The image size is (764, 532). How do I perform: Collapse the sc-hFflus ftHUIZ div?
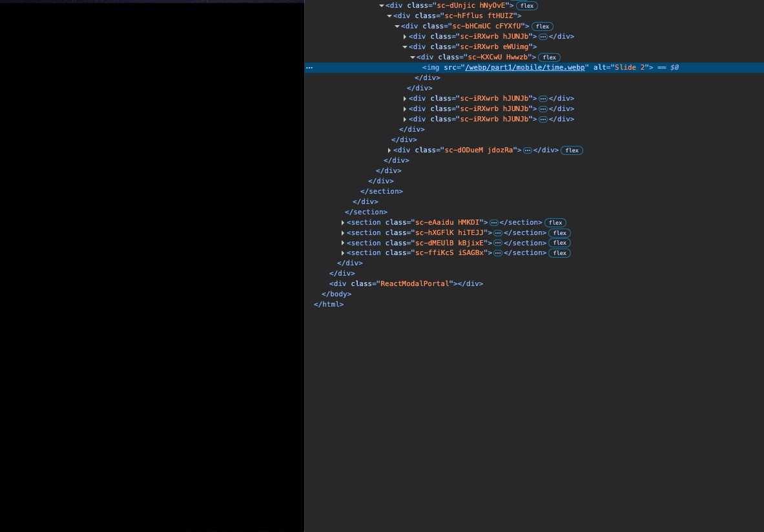tap(389, 15)
